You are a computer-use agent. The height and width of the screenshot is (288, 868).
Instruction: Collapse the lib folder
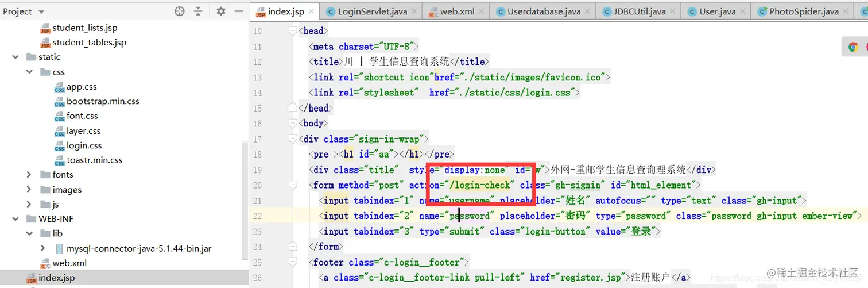click(x=29, y=233)
